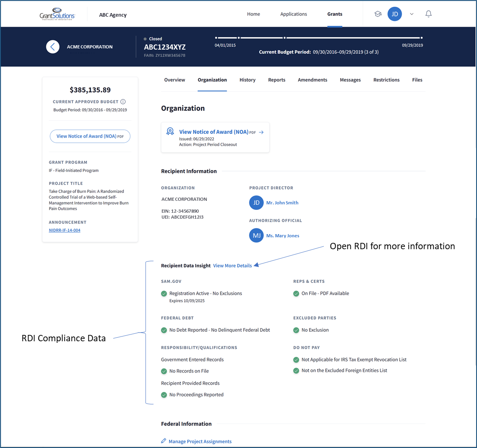Click the green check beside Registration Active
Viewport: 477px width, 448px height.
[x=164, y=294]
